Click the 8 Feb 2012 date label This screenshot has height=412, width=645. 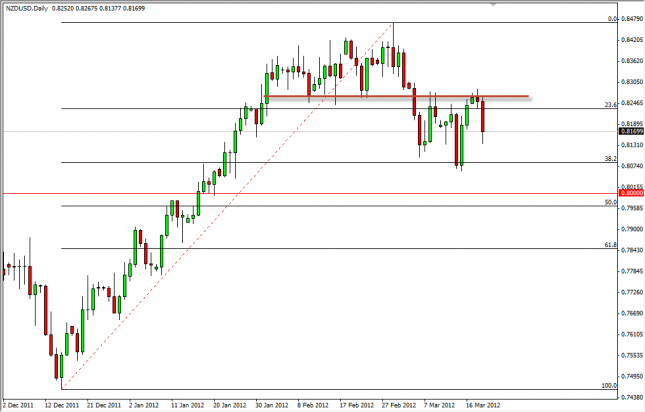point(313,405)
